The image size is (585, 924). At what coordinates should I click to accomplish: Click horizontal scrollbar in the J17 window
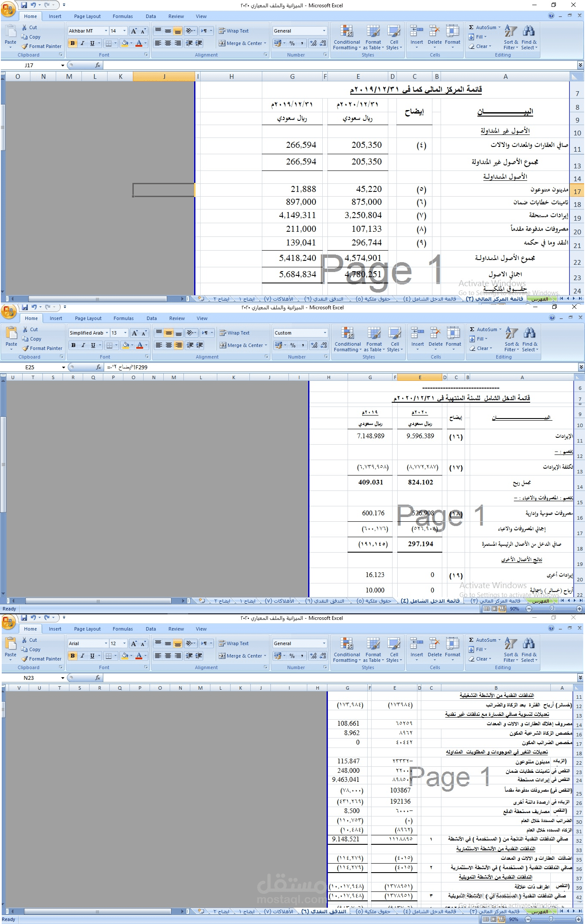click(97, 299)
